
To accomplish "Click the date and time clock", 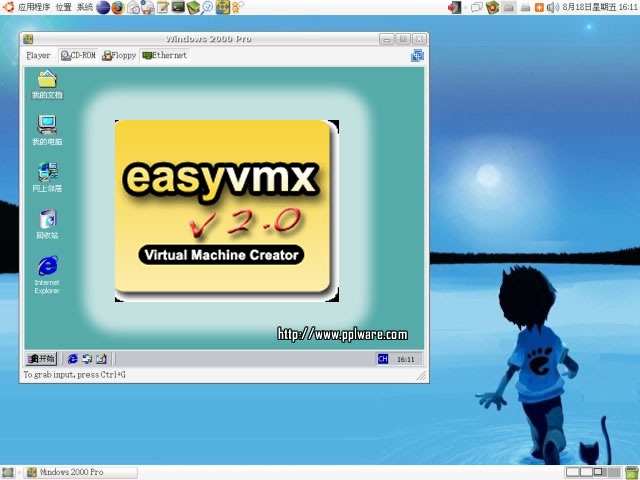I will click(x=600, y=7).
